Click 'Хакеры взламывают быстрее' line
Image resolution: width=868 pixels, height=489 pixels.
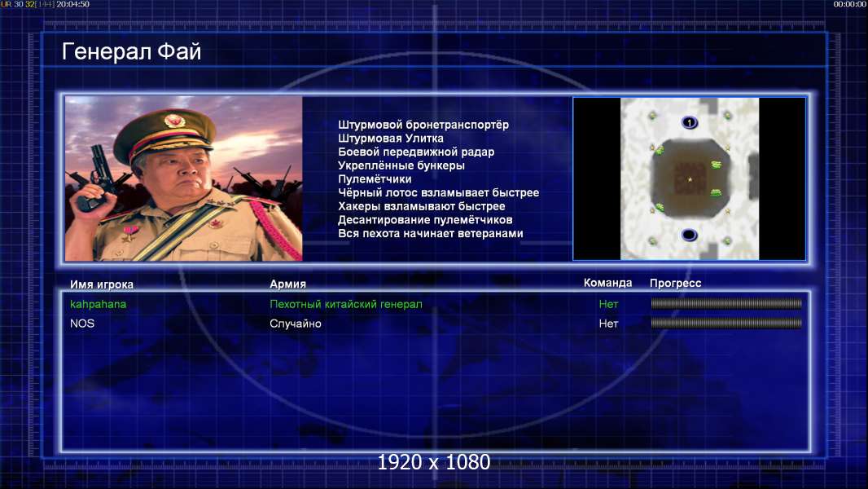[421, 206]
